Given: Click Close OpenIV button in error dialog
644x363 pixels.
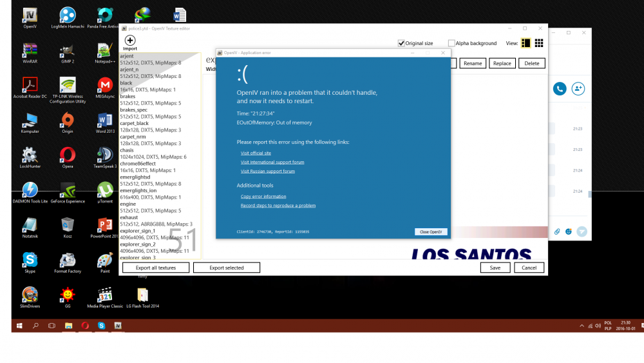Looking at the screenshot, I should [x=431, y=232].
